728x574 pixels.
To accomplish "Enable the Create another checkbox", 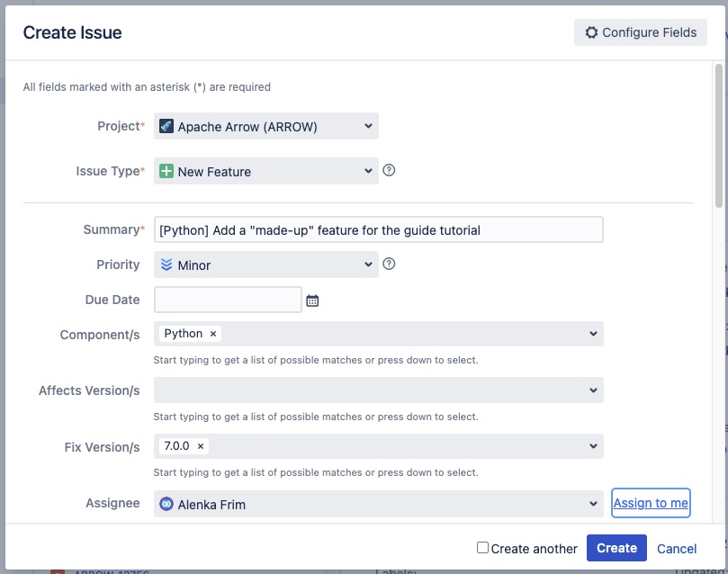I will coord(482,548).
